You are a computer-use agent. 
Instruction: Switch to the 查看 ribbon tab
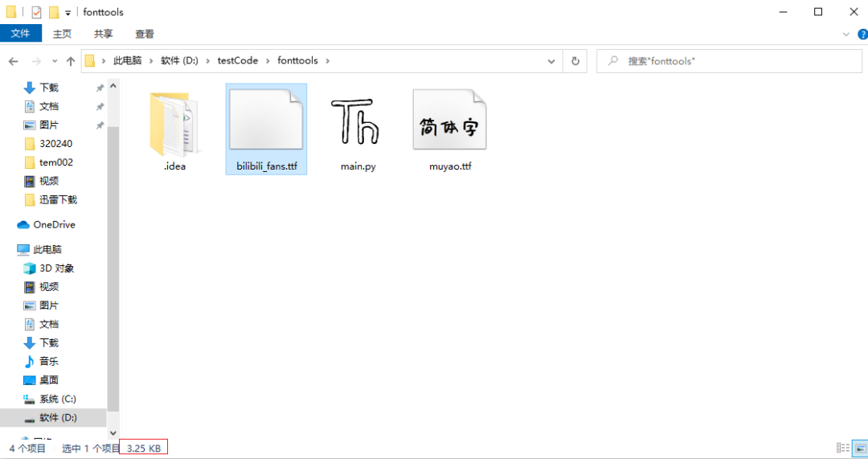pos(145,34)
